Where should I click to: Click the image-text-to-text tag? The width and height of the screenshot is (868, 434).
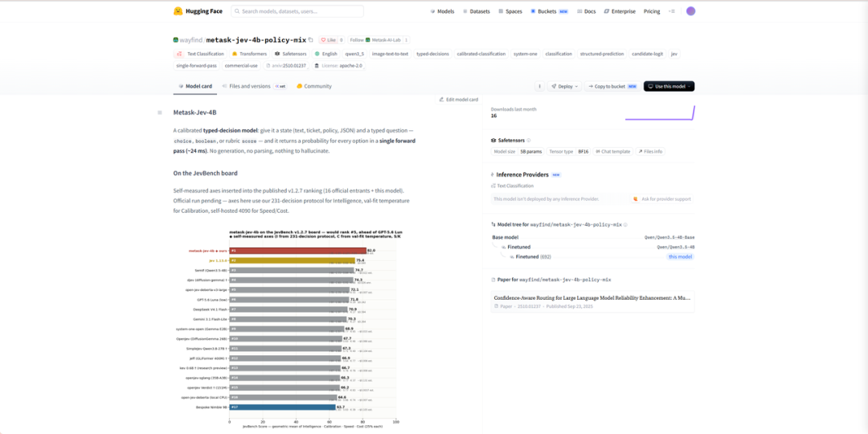pos(391,54)
